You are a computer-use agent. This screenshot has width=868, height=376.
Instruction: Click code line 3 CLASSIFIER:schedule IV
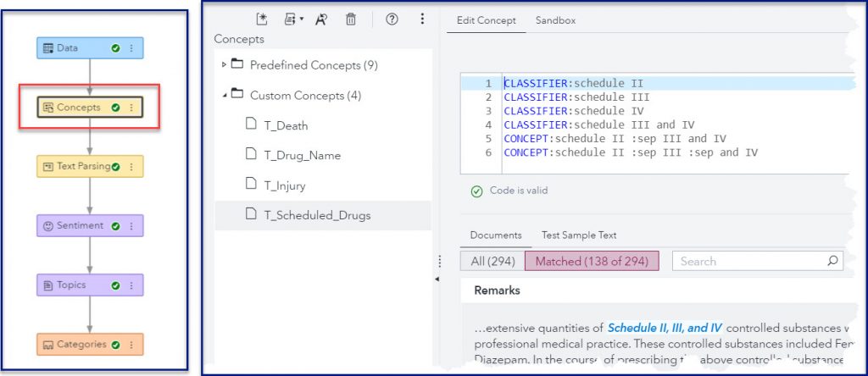[574, 111]
